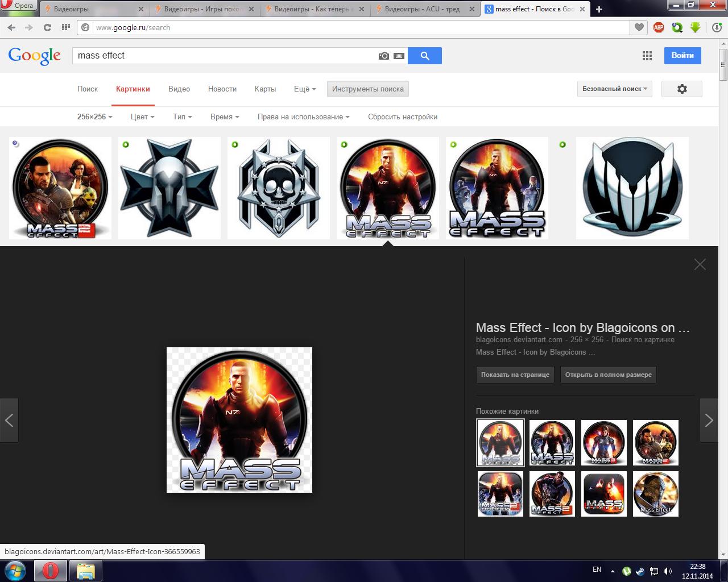Open the Видео results tab
This screenshot has width=728, height=582.
point(179,89)
